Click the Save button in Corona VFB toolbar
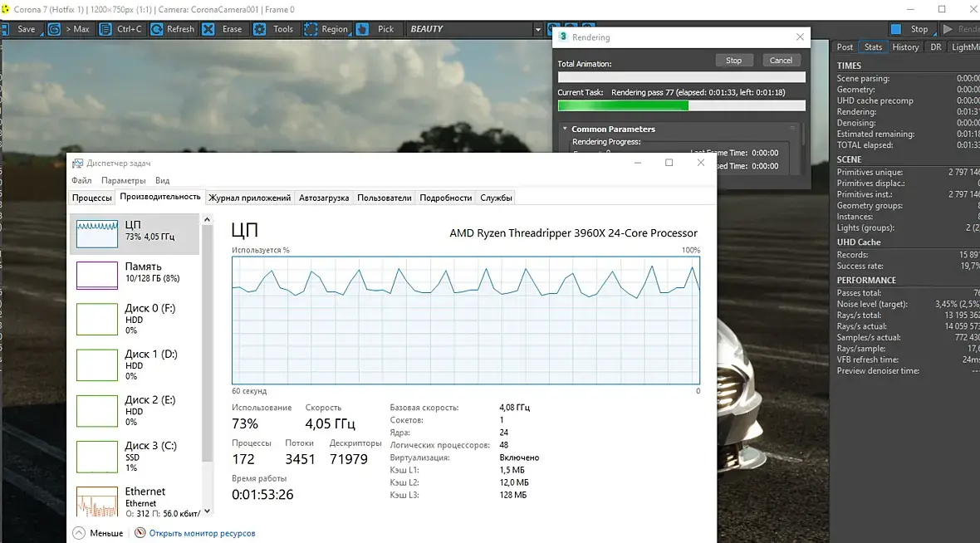Image resolution: width=980 pixels, height=543 pixels. coord(21,29)
